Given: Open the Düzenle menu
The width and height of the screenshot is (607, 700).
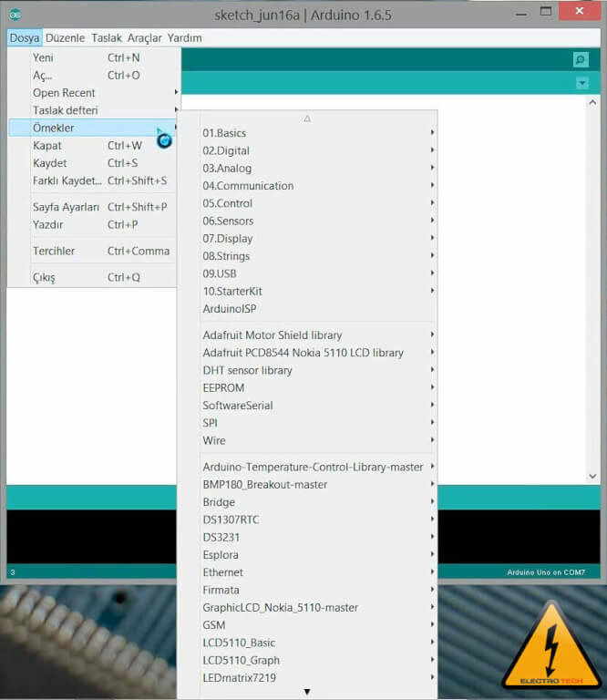Looking at the screenshot, I should pyautogui.click(x=65, y=38).
